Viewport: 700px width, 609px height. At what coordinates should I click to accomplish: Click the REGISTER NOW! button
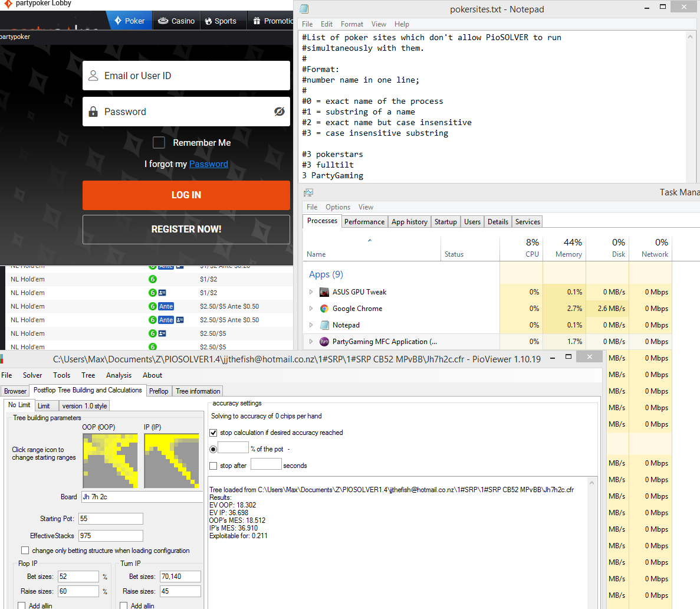click(186, 229)
